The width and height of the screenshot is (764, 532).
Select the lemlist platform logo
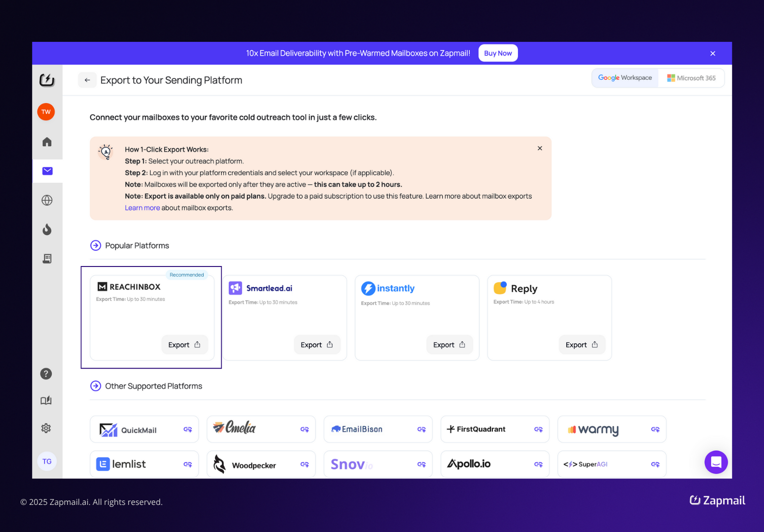pyautogui.click(x=121, y=464)
